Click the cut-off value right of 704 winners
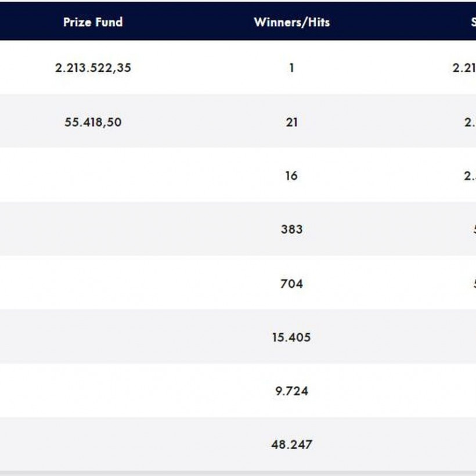 pyautogui.click(x=473, y=283)
